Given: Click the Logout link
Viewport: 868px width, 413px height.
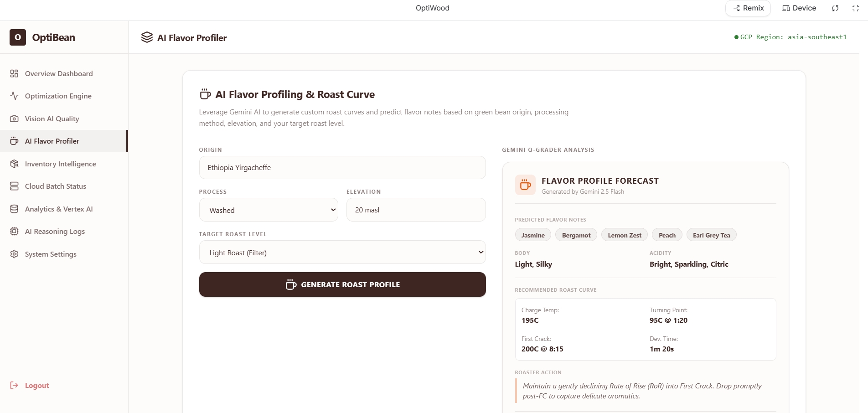Looking at the screenshot, I should coord(30,385).
